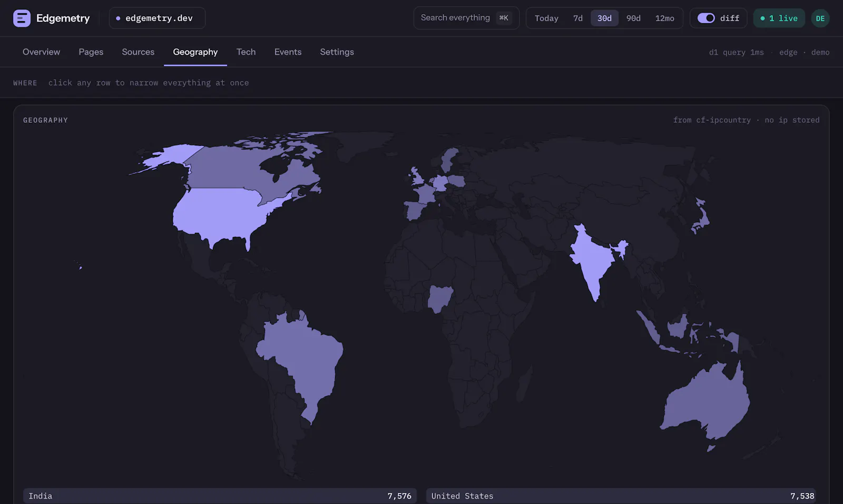This screenshot has height=504, width=843.
Task: Select the 12mo time range
Action: point(664,18)
